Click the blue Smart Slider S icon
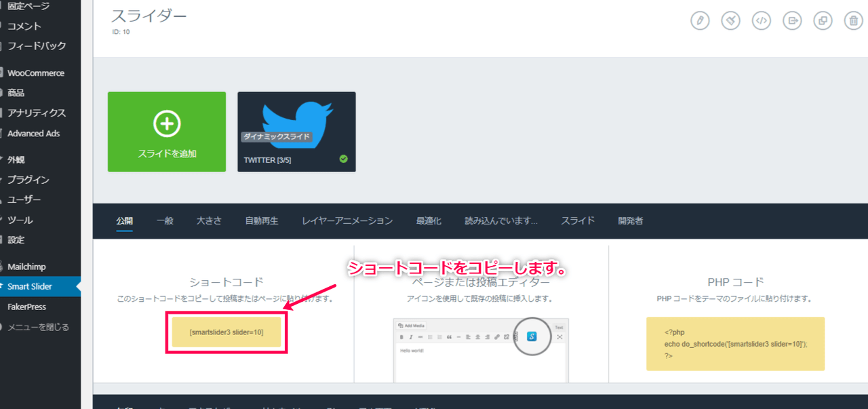Viewport: 868px width, 409px height. click(532, 336)
